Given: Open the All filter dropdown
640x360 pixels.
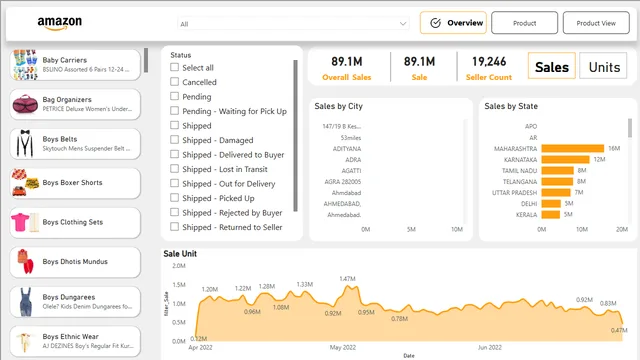Looking at the screenshot, I should click(x=293, y=24).
